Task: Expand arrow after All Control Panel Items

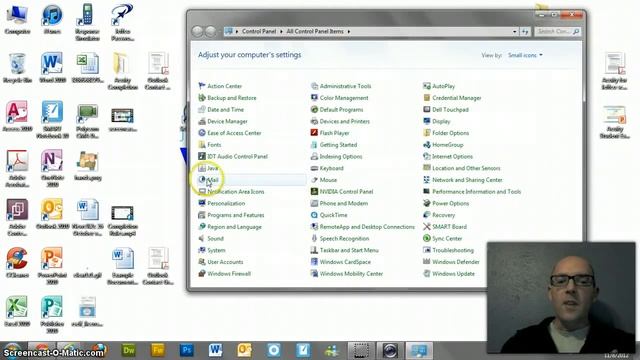Action: tap(349, 31)
